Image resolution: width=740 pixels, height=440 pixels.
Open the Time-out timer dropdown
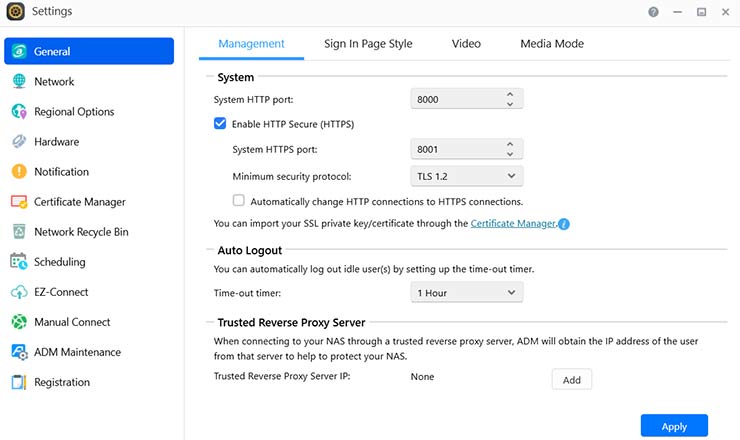point(467,292)
